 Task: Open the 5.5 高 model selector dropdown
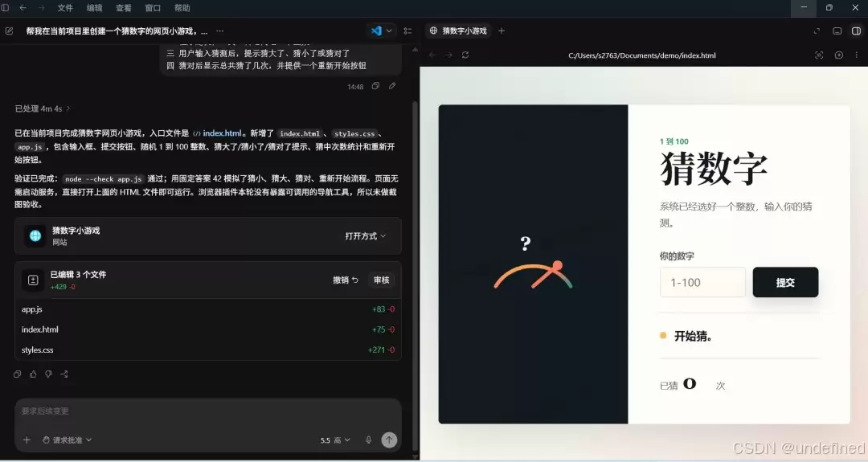coord(335,440)
